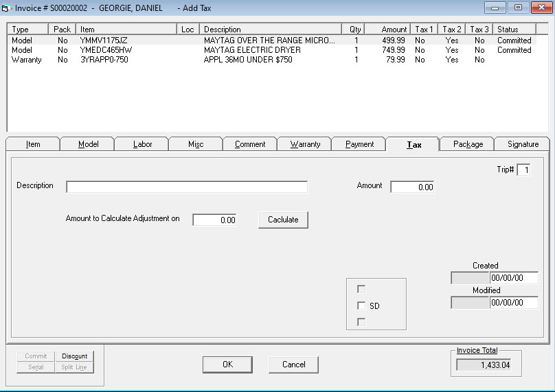The height and width of the screenshot is (392, 555).
Task: Switch to the Warranty tab
Action: point(305,144)
